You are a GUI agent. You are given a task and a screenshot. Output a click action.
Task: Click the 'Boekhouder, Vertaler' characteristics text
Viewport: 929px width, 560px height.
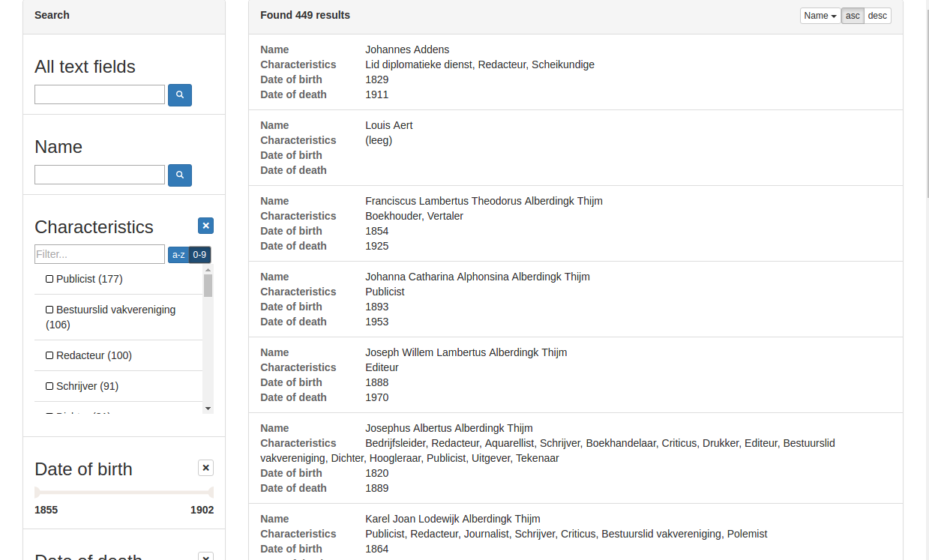[x=414, y=216]
